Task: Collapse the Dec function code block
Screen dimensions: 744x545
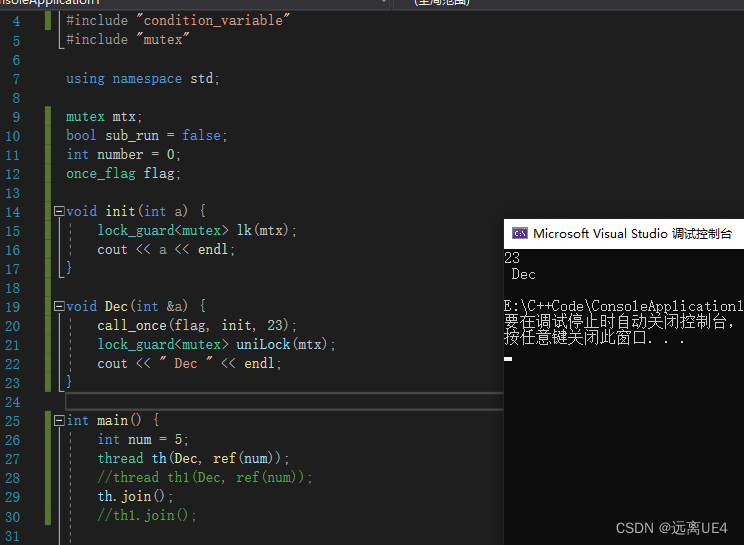Action: (59, 306)
